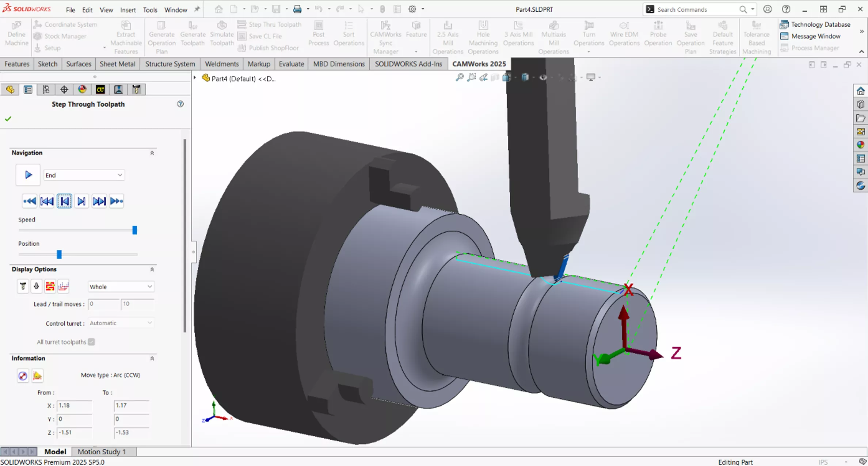Screen dimensions: 868x466
Task: Open the Insert menu
Action: (x=127, y=9)
